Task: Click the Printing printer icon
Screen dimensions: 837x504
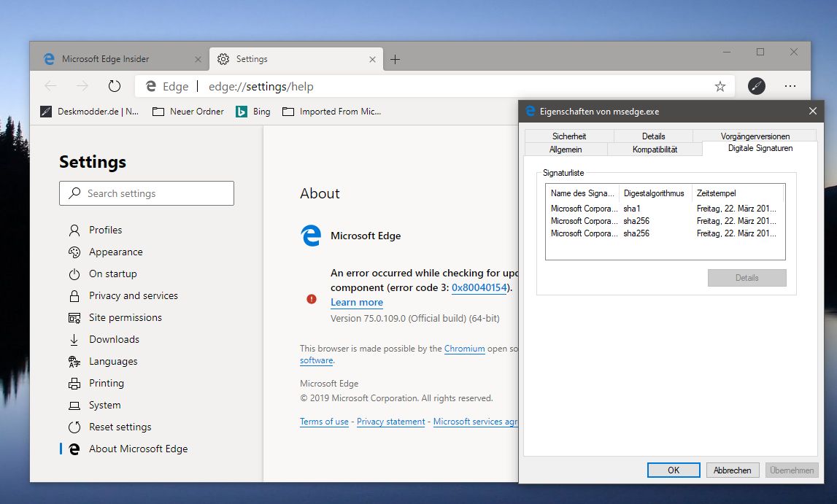Action: [x=74, y=384]
